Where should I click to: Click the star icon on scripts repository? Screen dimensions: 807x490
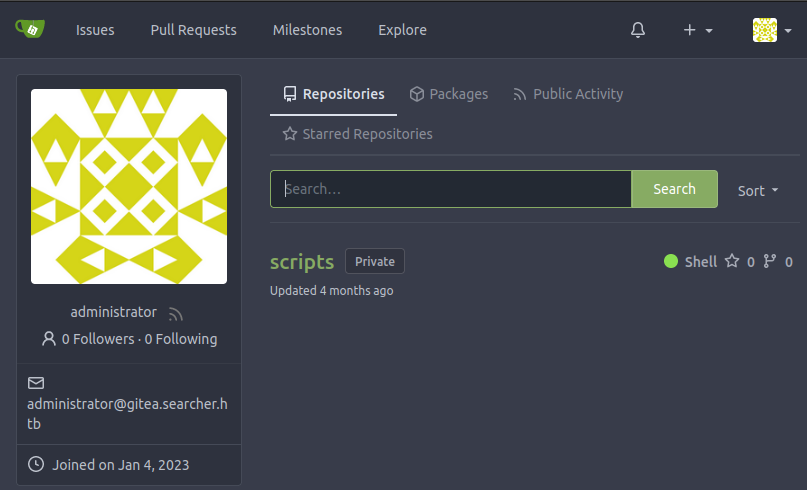coord(732,261)
